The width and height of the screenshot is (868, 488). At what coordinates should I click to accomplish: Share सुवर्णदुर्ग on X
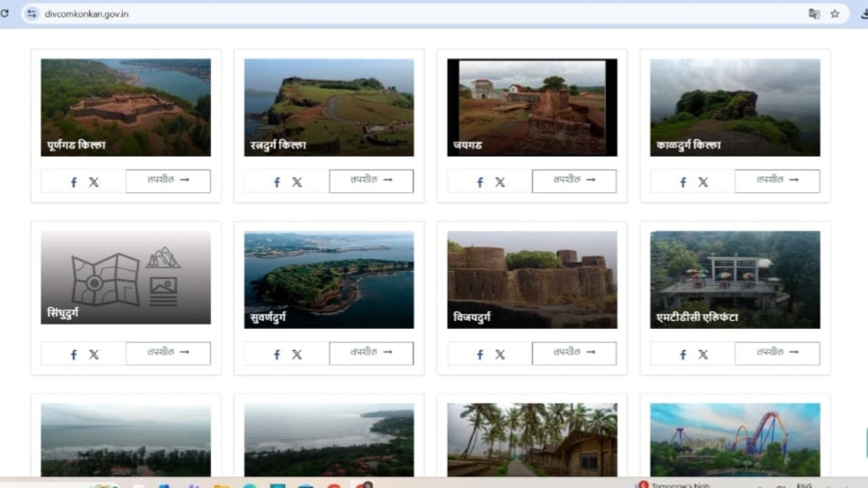[x=297, y=354]
